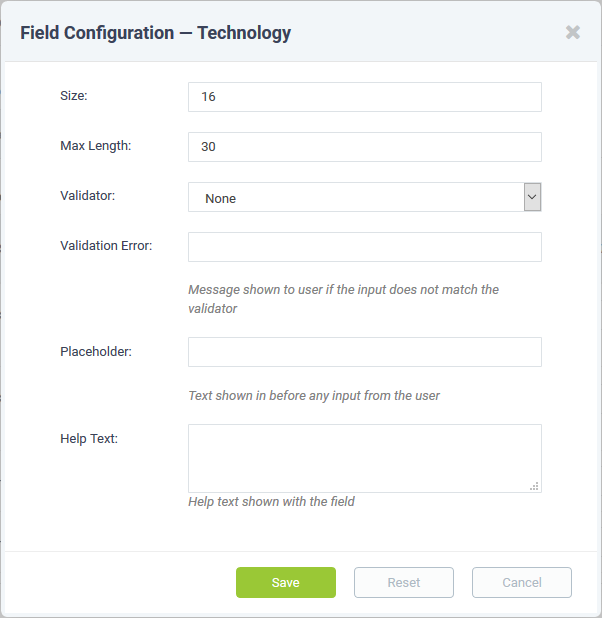Cancel the field configuration changes
Screen dimensions: 602x618
522,583
